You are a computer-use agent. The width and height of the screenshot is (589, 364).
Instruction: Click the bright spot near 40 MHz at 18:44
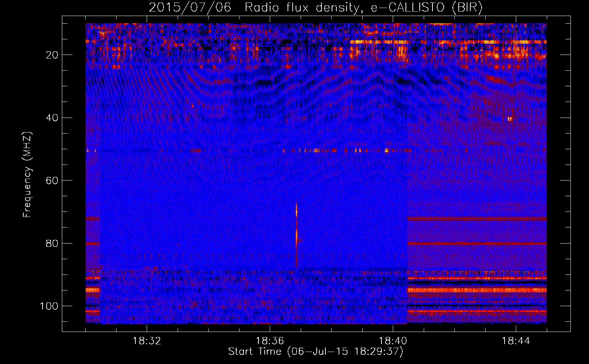click(x=510, y=119)
